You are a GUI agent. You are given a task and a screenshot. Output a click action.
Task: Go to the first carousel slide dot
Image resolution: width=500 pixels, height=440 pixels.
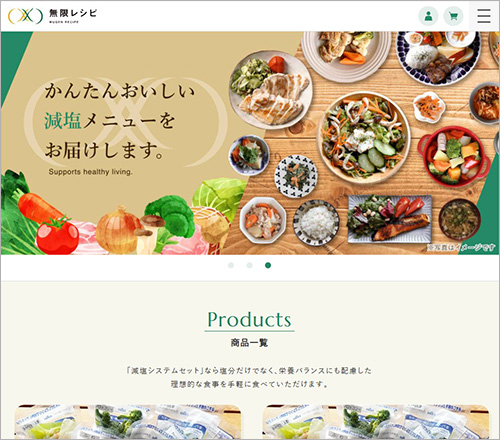[231, 265]
